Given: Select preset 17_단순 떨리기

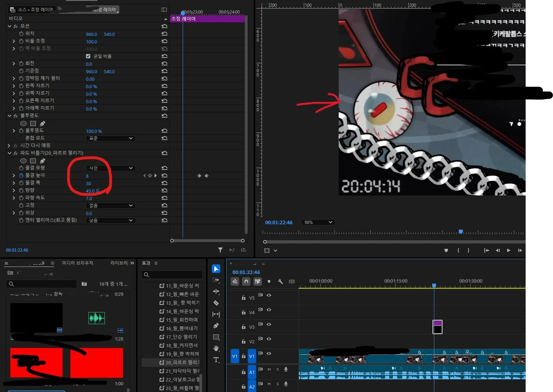Looking at the screenshot, I should click(x=178, y=337).
